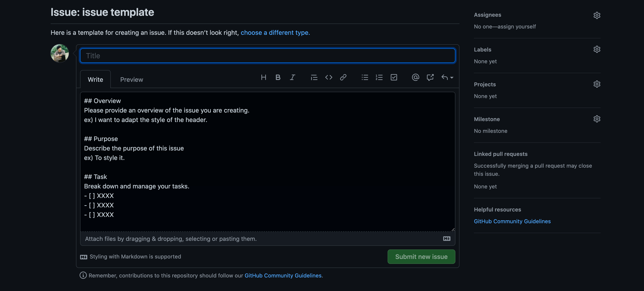Screen dimensions: 644x291
Task: Open the GitHub Community Guidelines link
Action: pos(512,221)
